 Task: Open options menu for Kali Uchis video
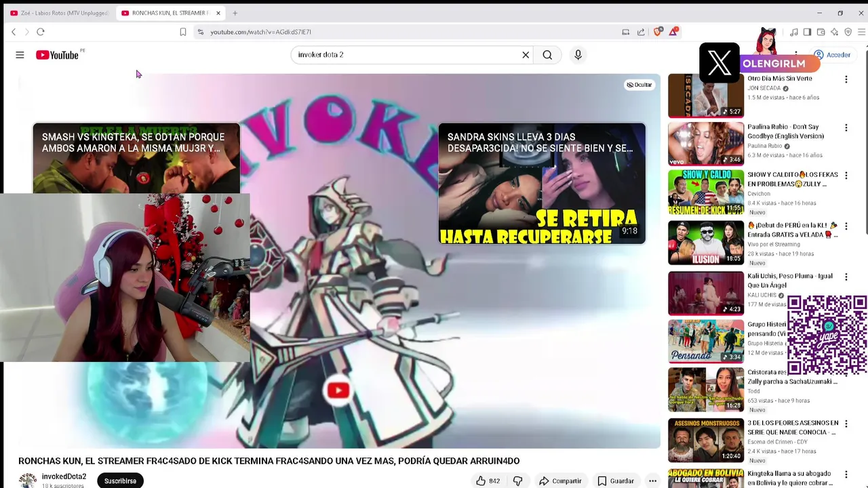pyautogui.click(x=846, y=277)
